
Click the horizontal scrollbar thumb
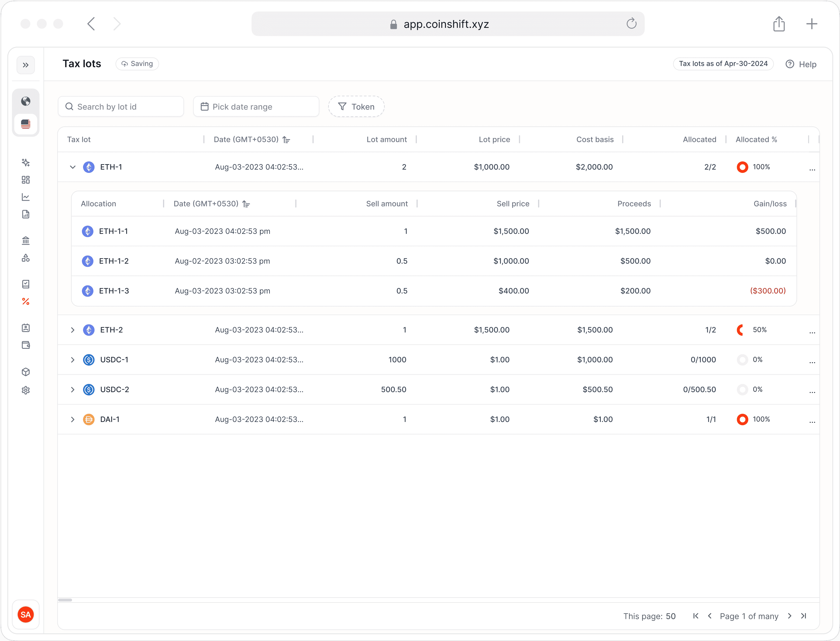[65, 600]
